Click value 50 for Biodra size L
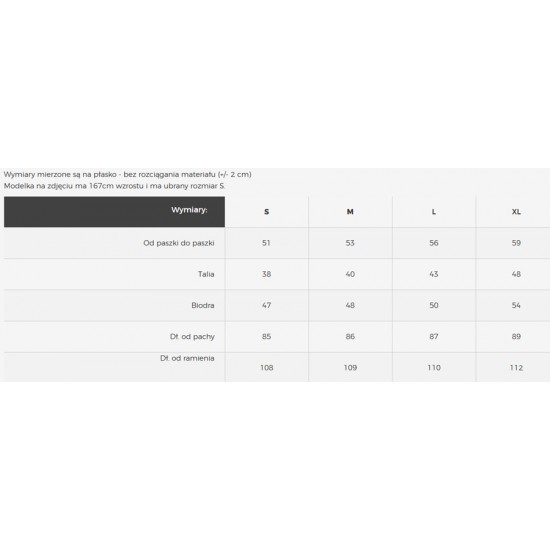 click(x=434, y=305)
